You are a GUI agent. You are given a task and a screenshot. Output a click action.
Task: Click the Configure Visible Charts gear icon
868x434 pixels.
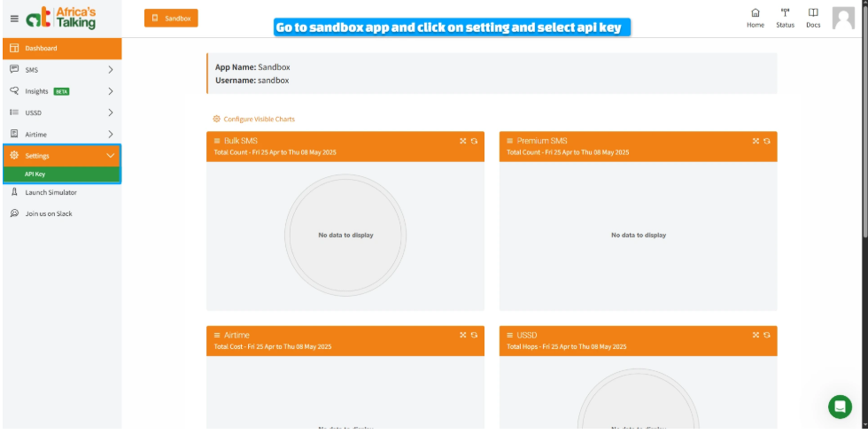[x=216, y=119]
